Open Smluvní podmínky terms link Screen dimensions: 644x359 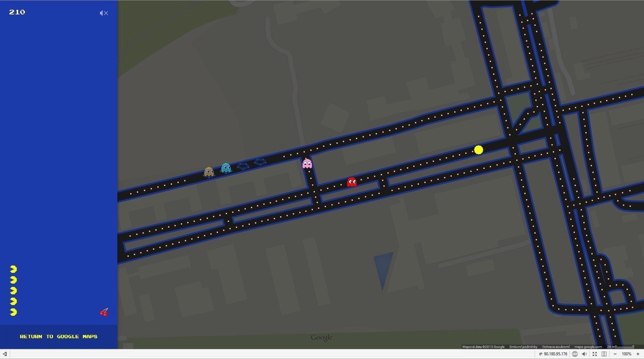523,347
